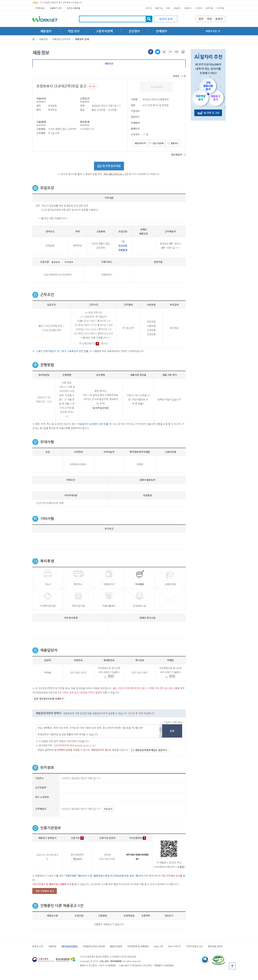The height and width of the screenshot is (980, 258).
Task: Click the 청년 shortcut link
Action: pos(201,19)
